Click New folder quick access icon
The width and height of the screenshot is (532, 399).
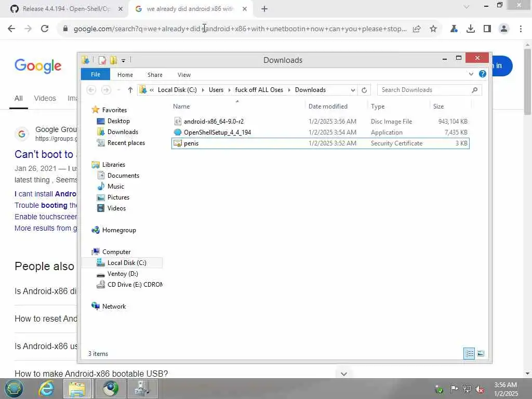coord(113,60)
